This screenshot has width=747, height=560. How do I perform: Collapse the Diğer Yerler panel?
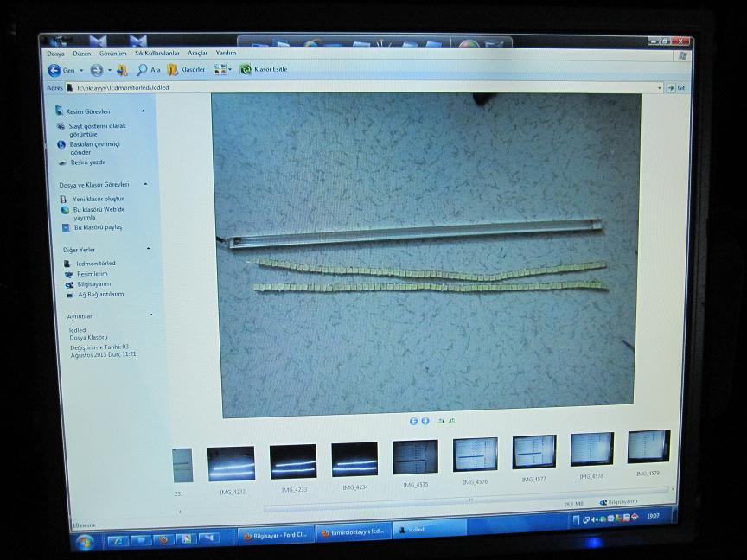tap(148, 249)
